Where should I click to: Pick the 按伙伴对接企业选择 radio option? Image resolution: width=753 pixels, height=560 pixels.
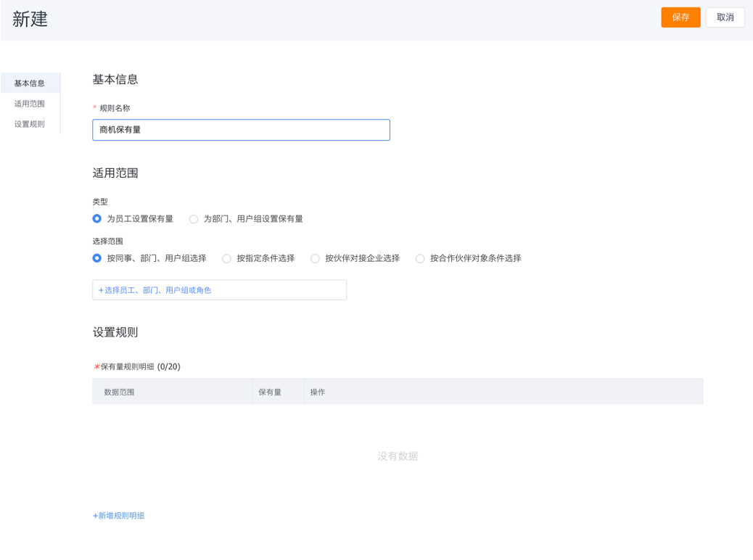(x=316, y=258)
